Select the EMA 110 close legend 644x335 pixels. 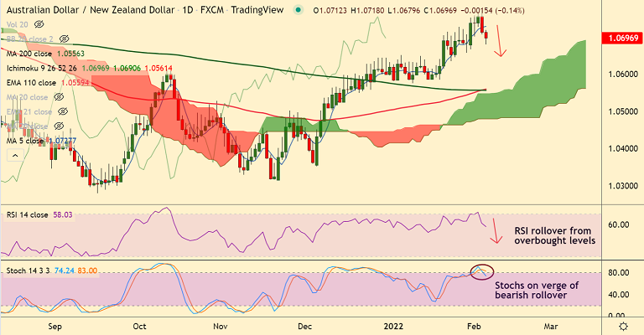click(31, 83)
